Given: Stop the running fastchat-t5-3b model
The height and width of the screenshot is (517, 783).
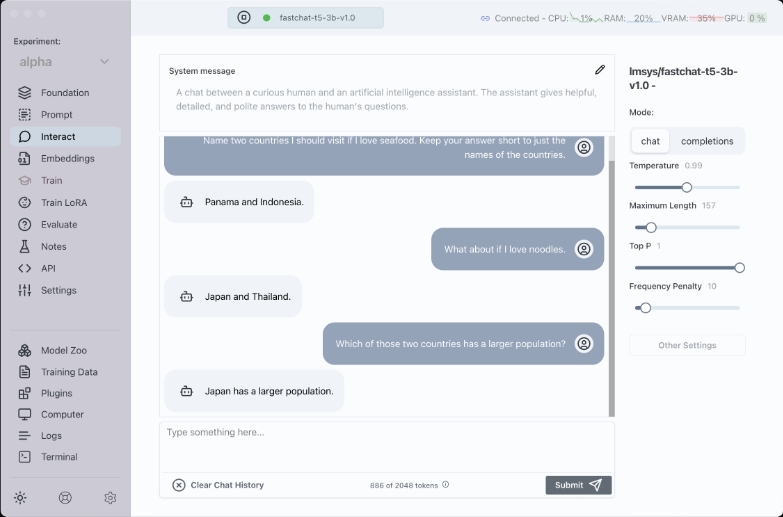Looking at the screenshot, I should (244, 17).
